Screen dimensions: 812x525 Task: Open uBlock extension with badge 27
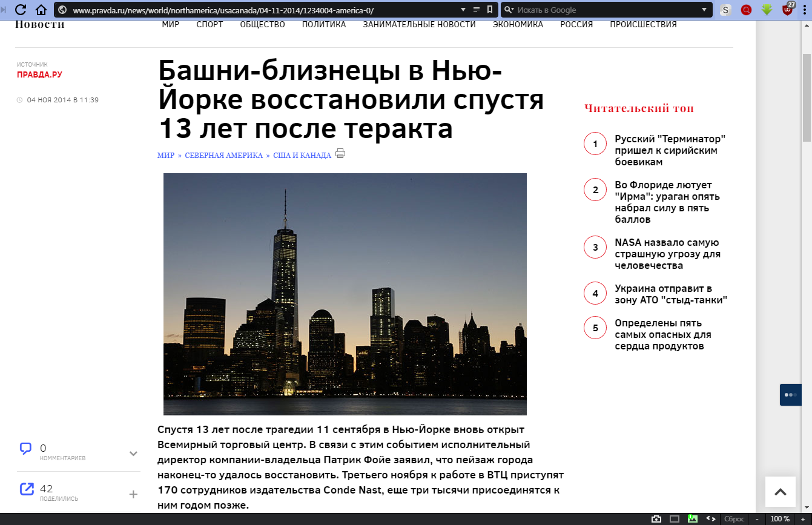point(788,9)
